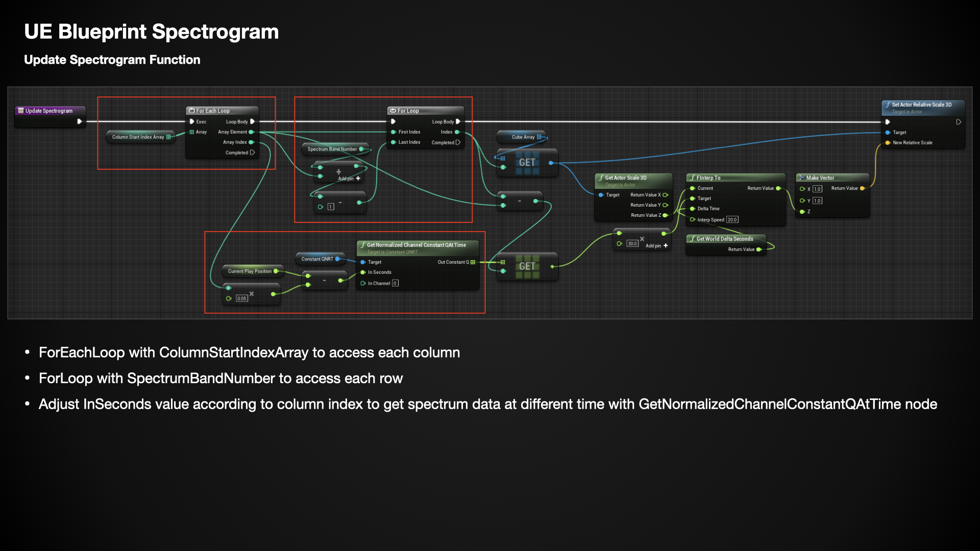Screen dimensions: 980x551
Task: Click the UE Blueprint Spectrogram slide title
Action: point(152,32)
